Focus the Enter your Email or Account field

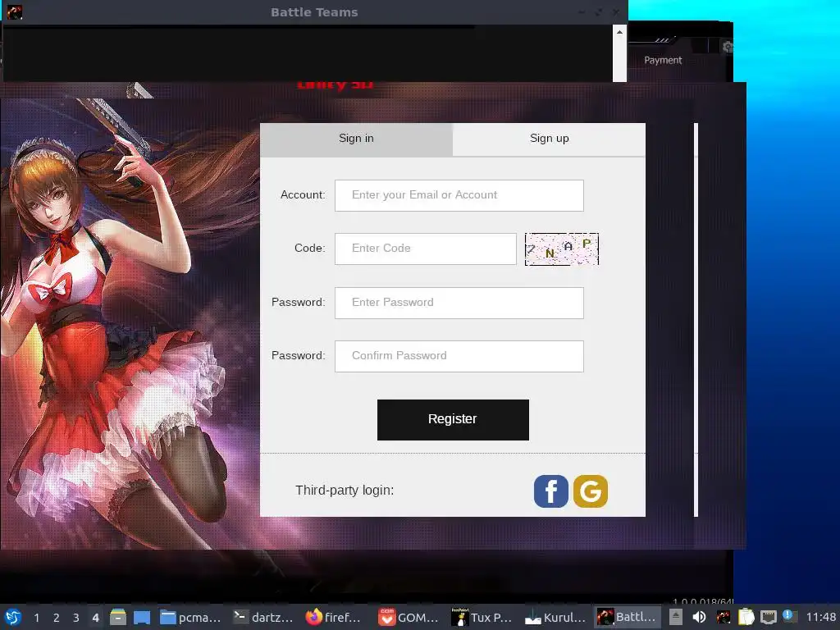[x=459, y=195]
